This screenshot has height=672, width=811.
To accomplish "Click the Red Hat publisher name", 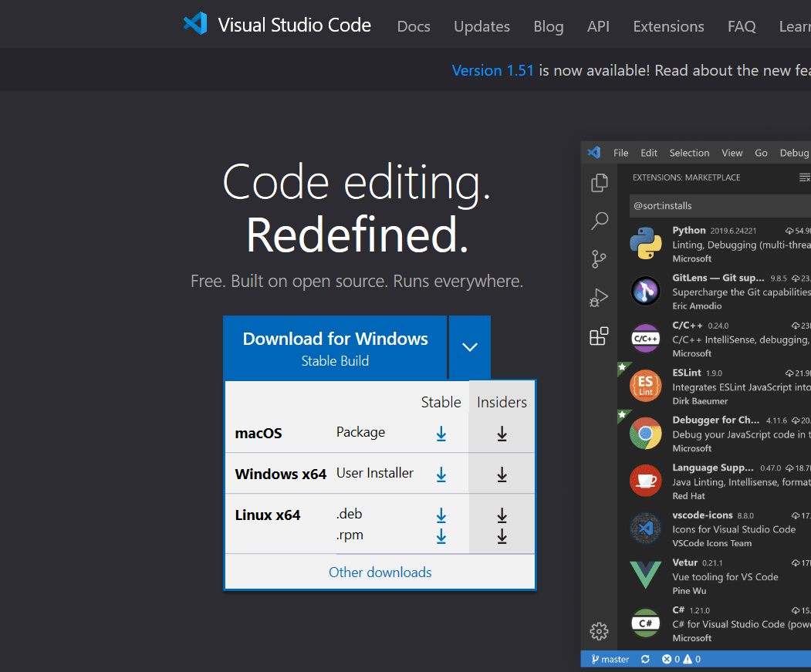I will coord(688,495).
